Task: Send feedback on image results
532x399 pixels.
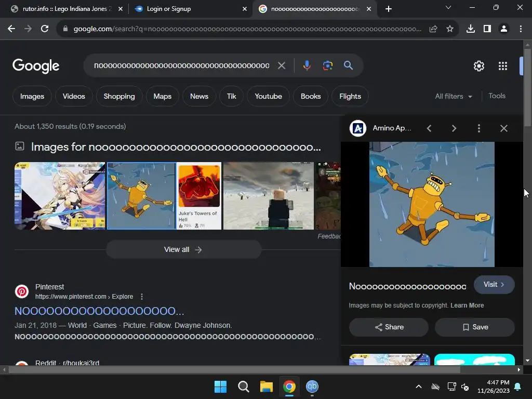Action: coord(329,236)
